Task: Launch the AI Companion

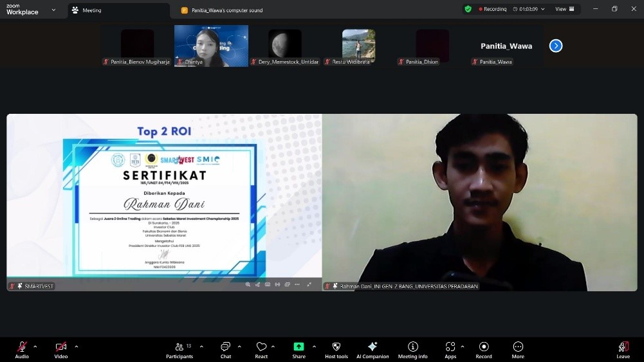Action: pos(373,348)
